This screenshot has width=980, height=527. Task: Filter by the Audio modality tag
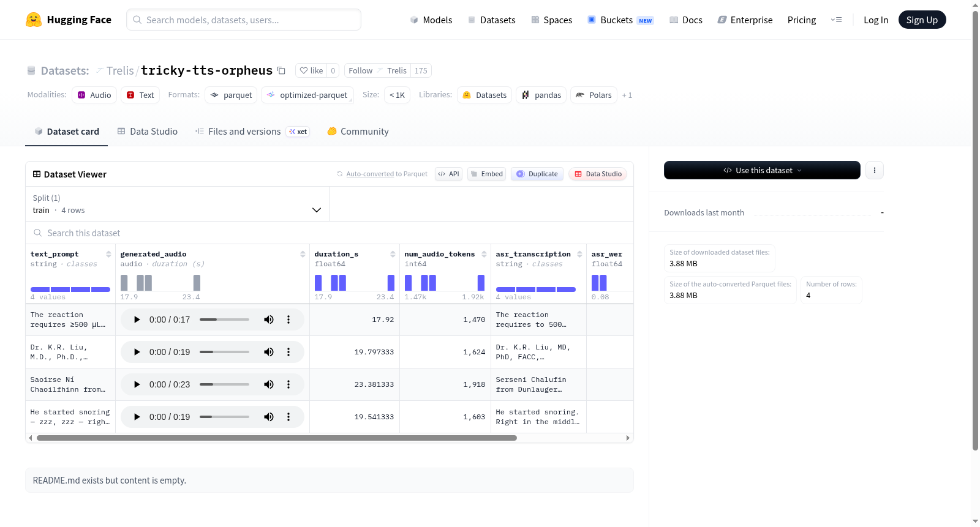pos(94,95)
